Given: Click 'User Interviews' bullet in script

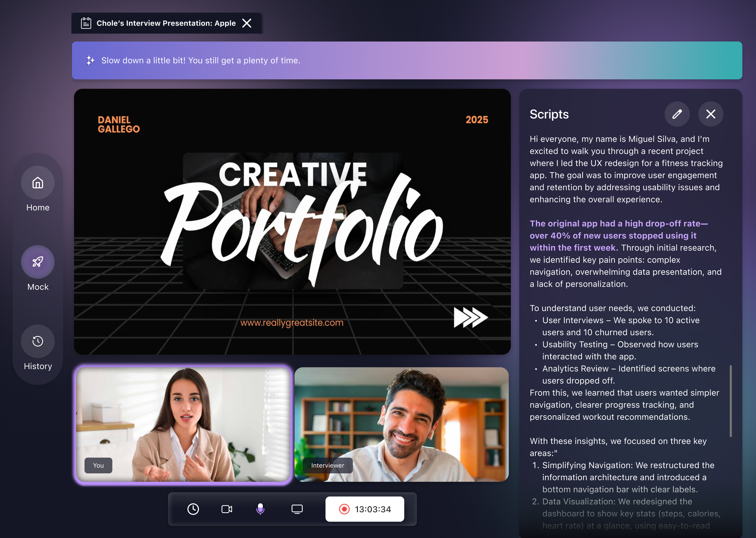Looking at the screenshot, I should point(621,326).
